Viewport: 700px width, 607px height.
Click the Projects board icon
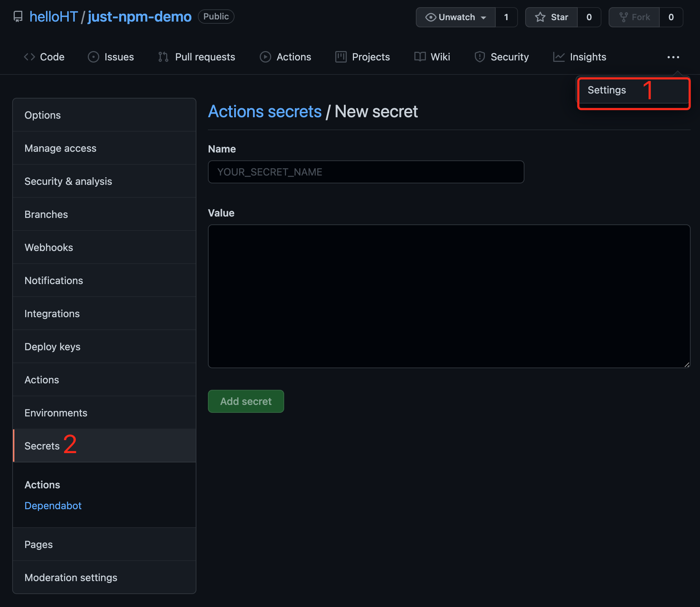(341, 57)
